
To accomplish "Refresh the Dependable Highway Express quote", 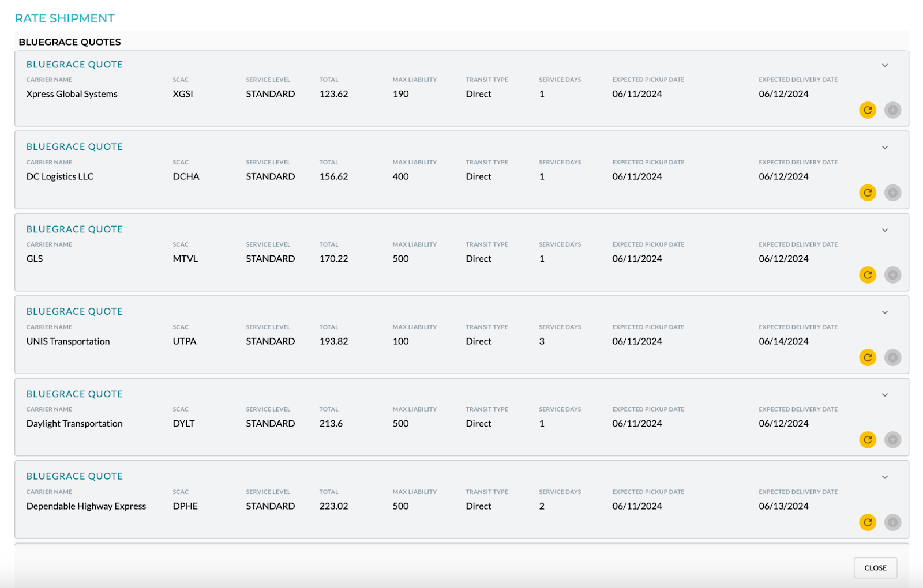I will click(x=868, y=522).
